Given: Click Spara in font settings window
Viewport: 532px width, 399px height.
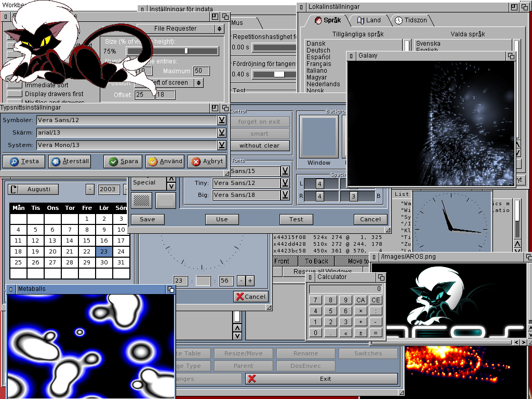Looking at the screenshot, I should [x=123, y=162].
